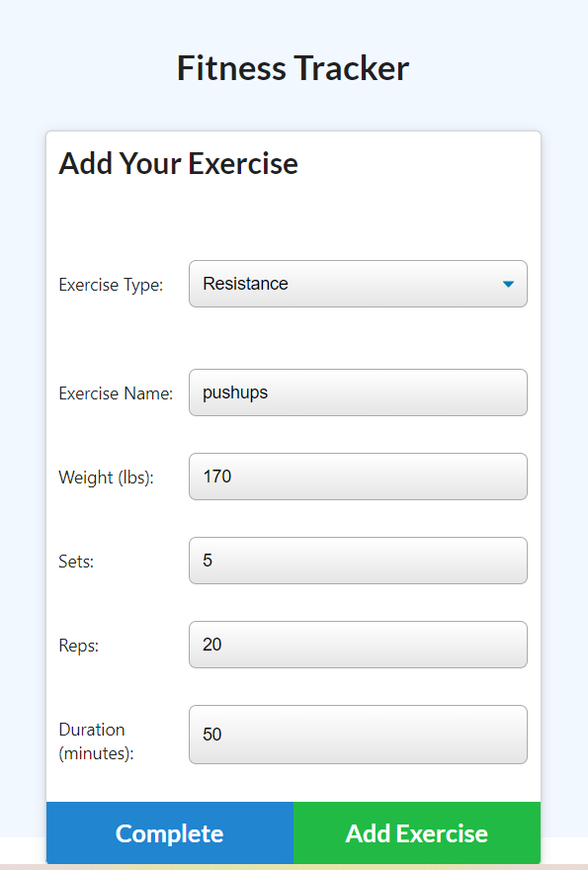Viewport: 588px width, 870px height.
Task: Click the Sets label
Action: click(76, 561)
